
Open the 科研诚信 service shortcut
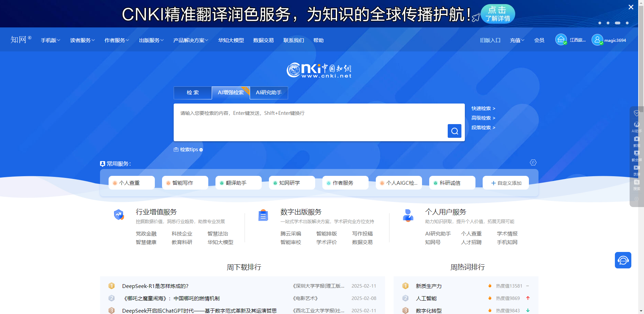coord(452,183)
